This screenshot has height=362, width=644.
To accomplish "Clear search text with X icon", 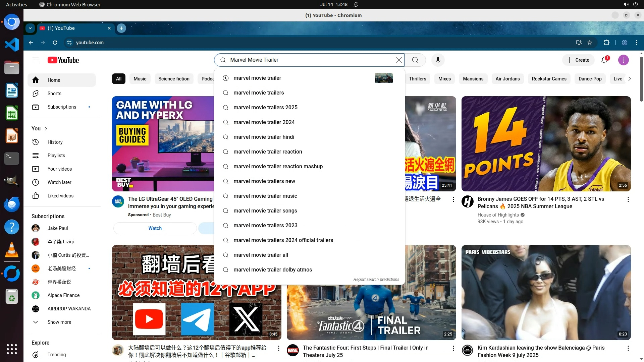I will click(398, 60).
